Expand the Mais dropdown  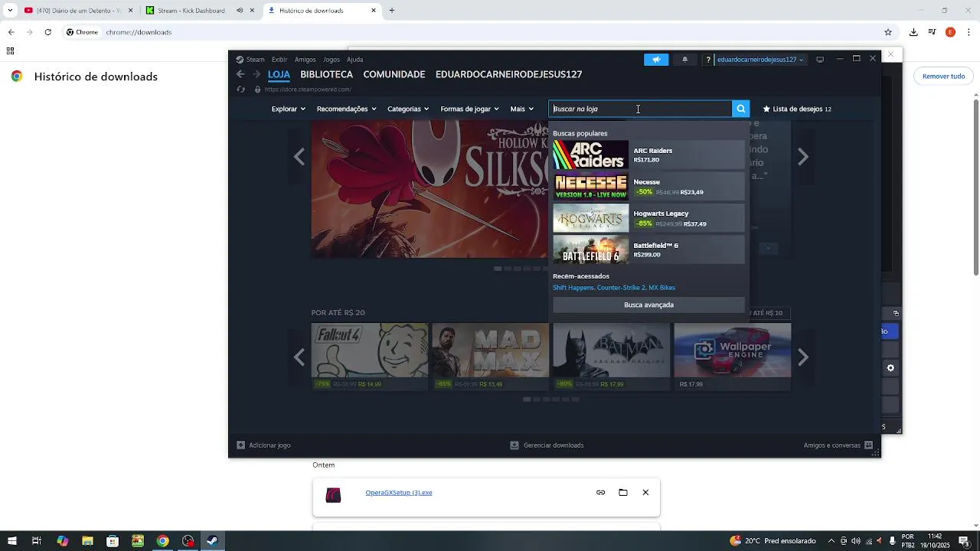pyautogui.click(x=521, y=109)
